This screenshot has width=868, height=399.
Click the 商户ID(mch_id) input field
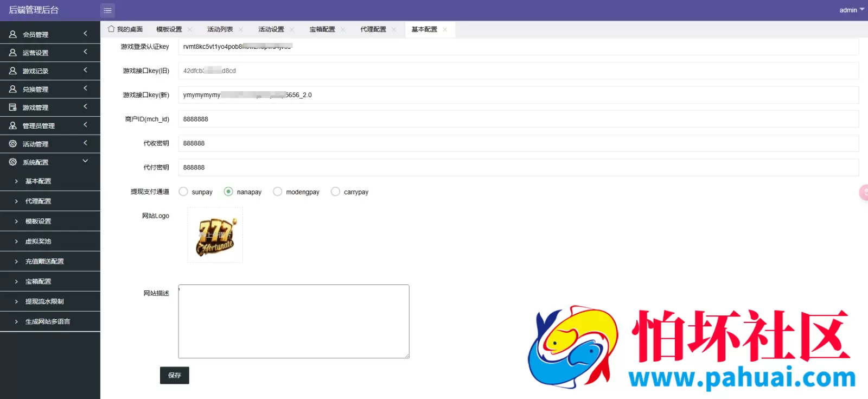(519, 119)
